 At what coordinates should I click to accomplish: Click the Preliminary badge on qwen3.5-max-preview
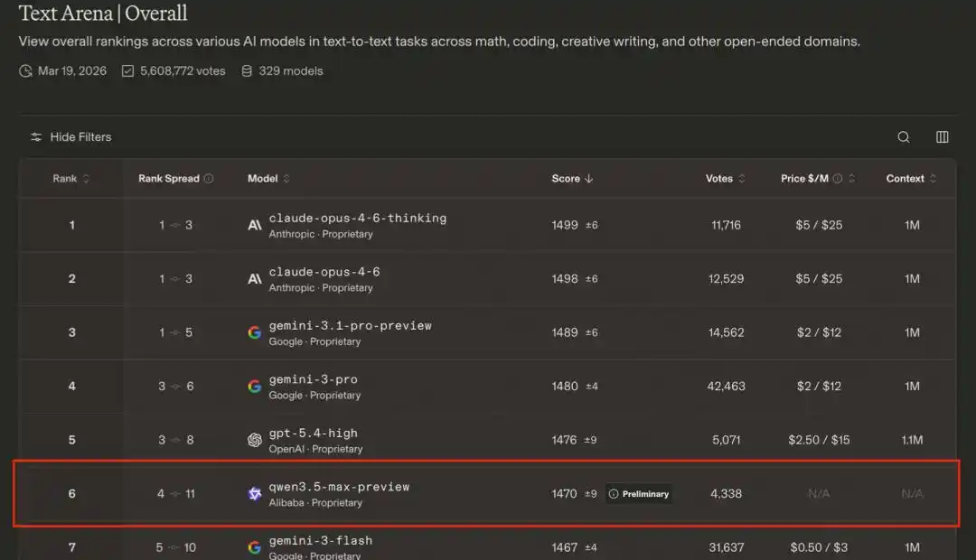(x=639, y=494)
